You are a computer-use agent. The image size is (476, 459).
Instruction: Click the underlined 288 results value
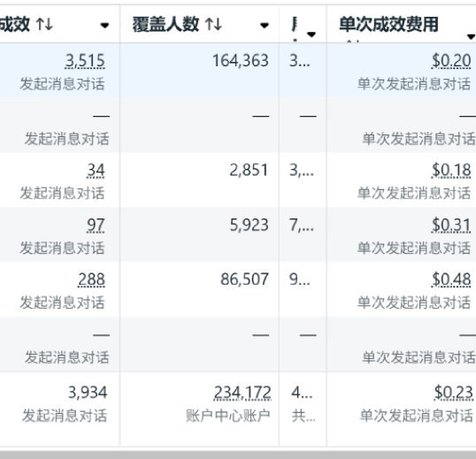[92, 279]
